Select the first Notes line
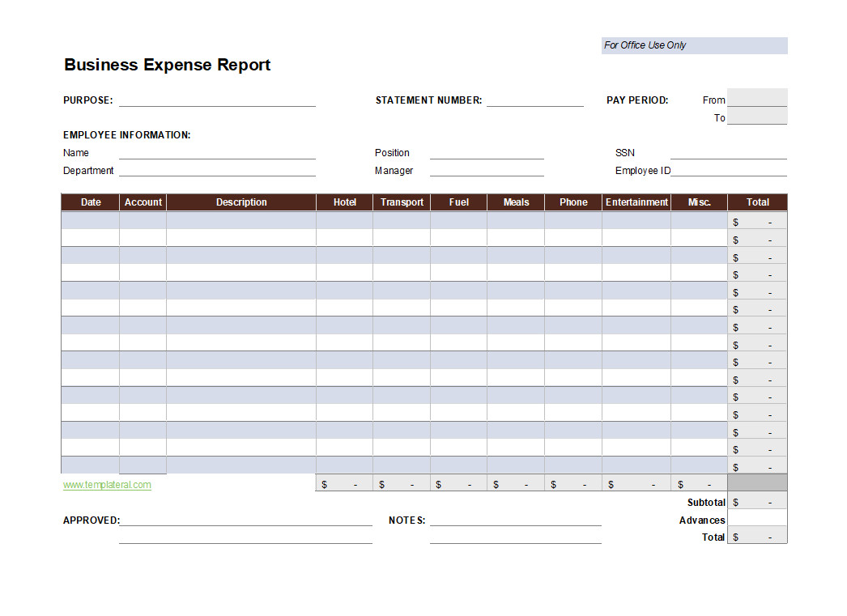The width and height of the screenshot is (847, 616). point(516,520)
